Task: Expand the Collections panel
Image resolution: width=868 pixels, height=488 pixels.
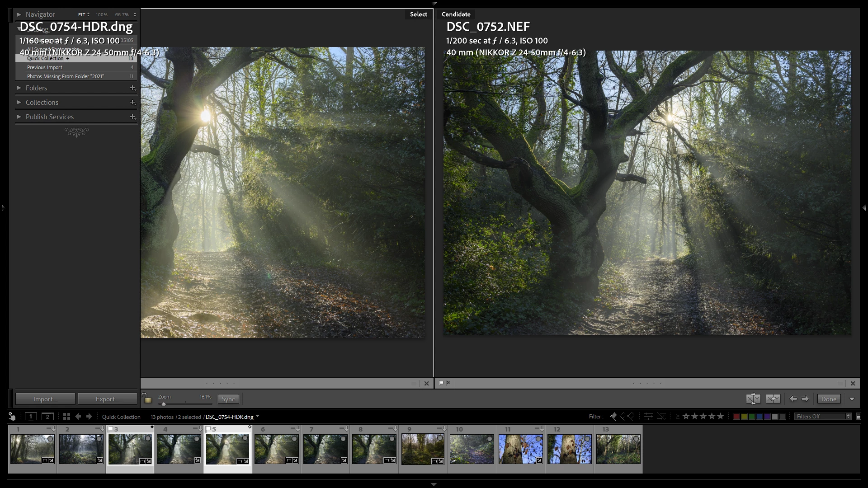Action: click(x=42, y=103)
